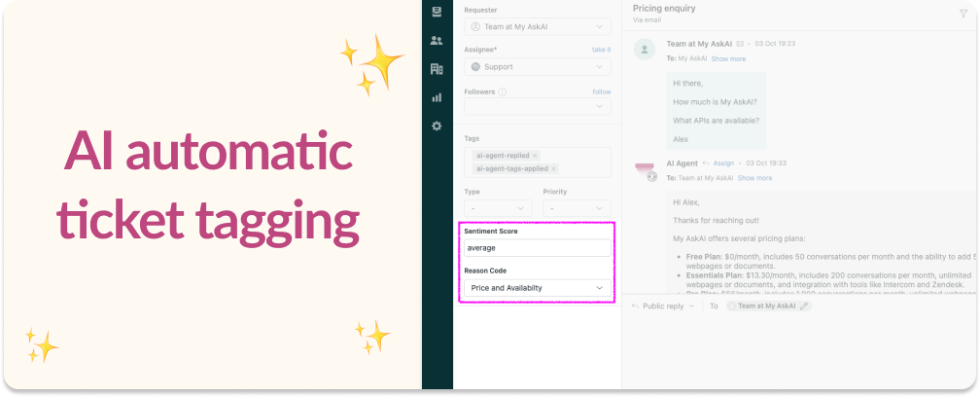Open the Requester dropdown
Viewport: 980px width, 397px height.
click(x=538, y=27)
